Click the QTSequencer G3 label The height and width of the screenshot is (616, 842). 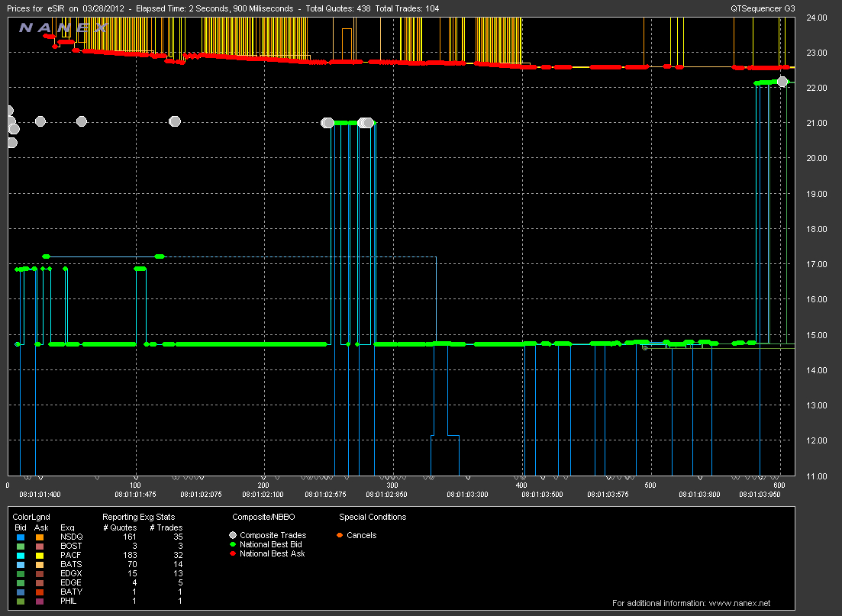[763, 8]
